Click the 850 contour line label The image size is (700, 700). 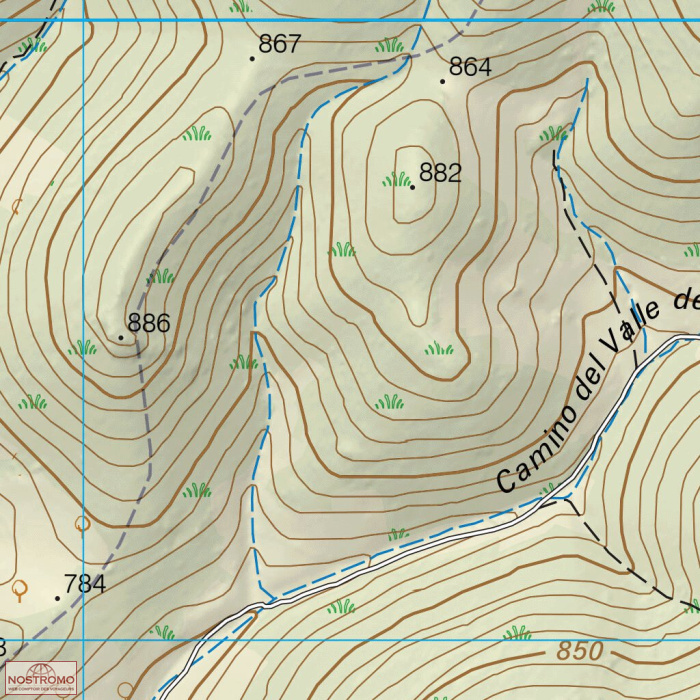coord(579,651)
